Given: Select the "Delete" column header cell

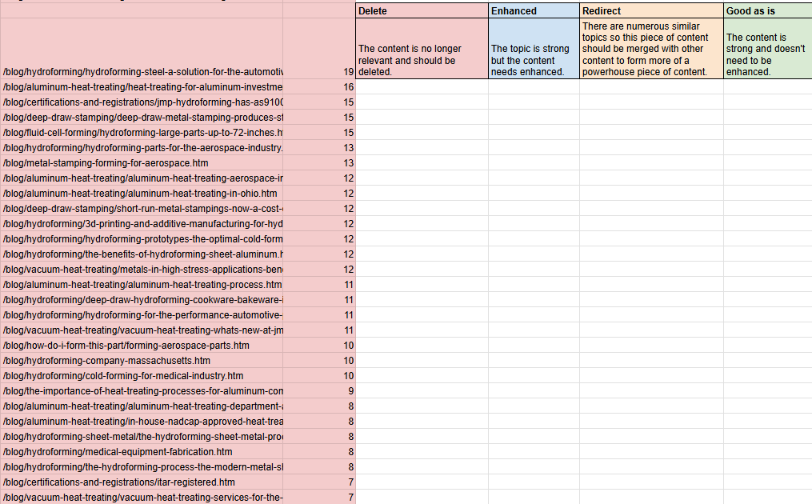Looking at the screenshot, I should point(422,11).
